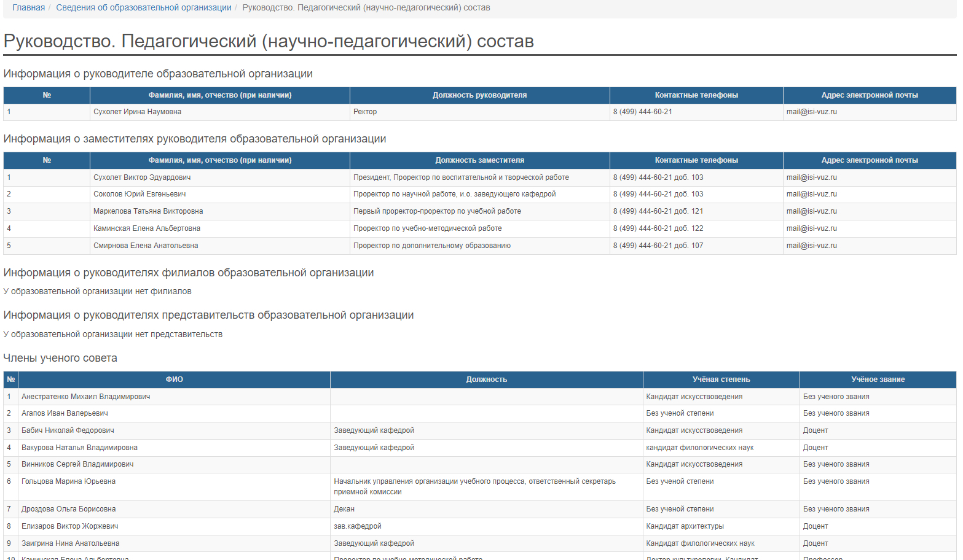Click "Без ученой степени" in Агапов's row
The image size is (963, 560).
[680, 413]
